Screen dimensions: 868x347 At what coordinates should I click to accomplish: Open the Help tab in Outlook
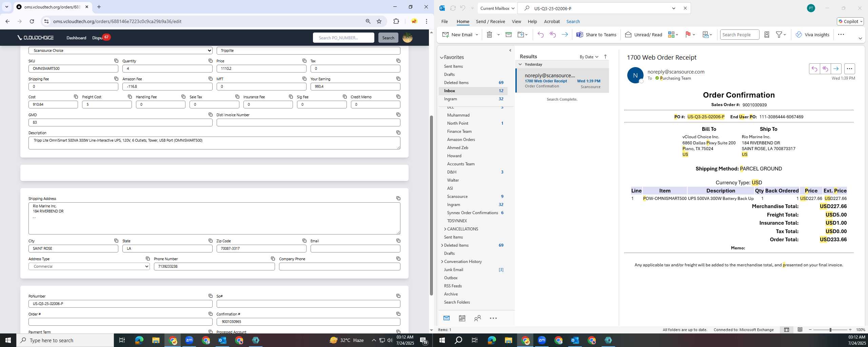pyautogui.click(x=532, y=21)
